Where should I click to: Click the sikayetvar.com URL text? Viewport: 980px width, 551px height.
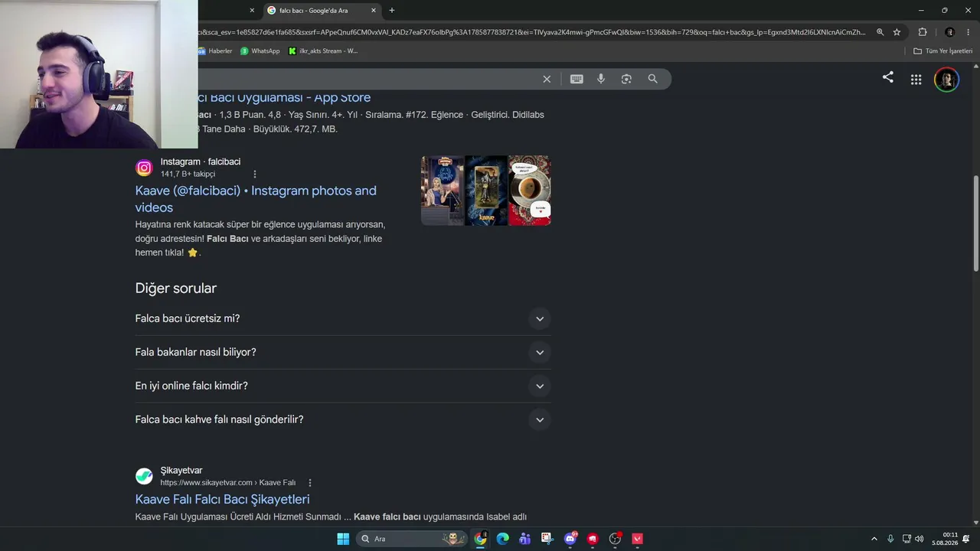coord(227,483)
